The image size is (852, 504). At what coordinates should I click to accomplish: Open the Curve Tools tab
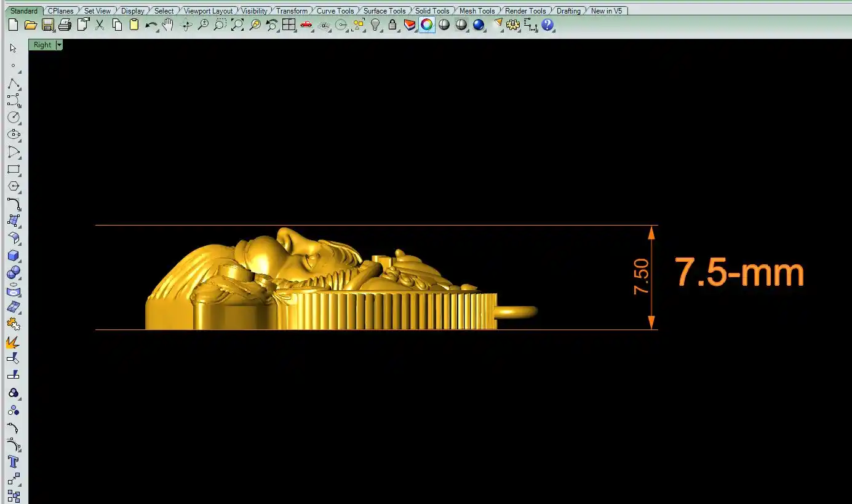[335, 10]
